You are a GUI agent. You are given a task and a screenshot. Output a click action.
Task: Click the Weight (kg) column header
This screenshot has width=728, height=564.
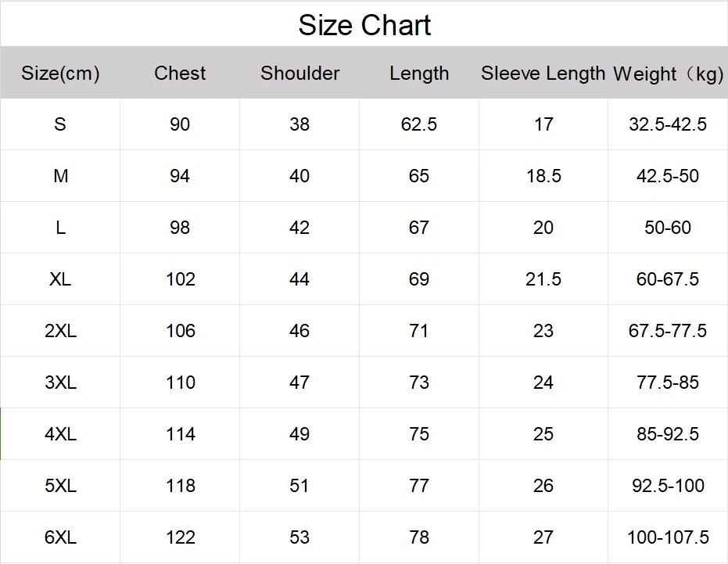668,74
